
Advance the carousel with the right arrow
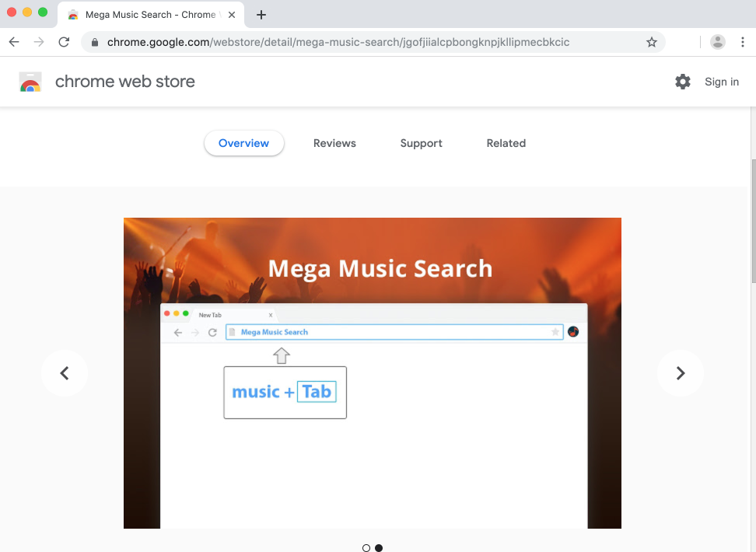tap(681, 373)
